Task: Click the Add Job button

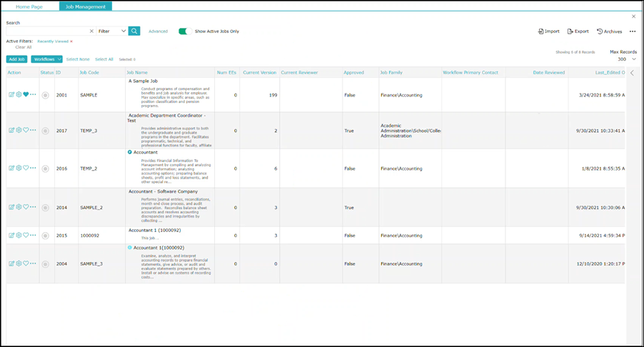Action: 17,59
